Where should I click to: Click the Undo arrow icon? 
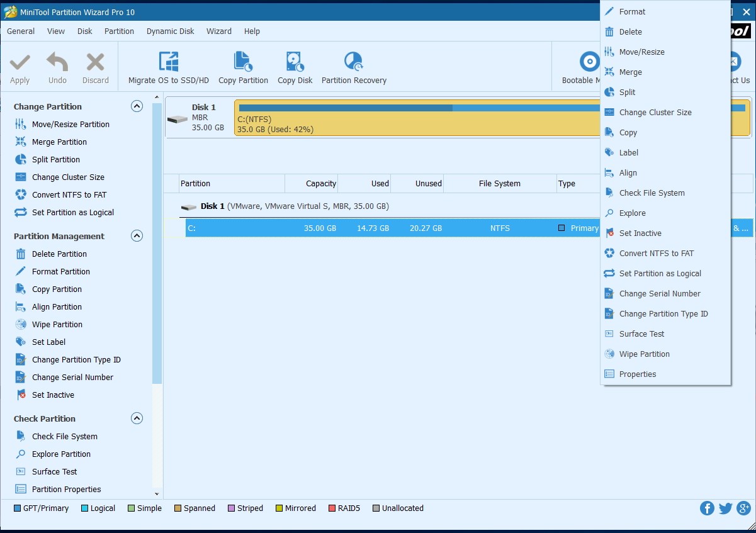point(57,62)
